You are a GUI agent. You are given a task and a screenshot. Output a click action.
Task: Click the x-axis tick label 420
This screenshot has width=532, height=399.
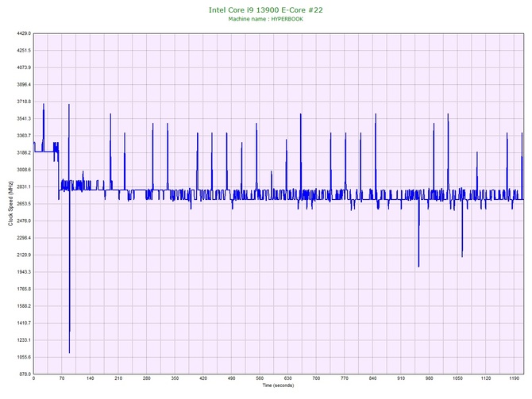coord(203,378)
